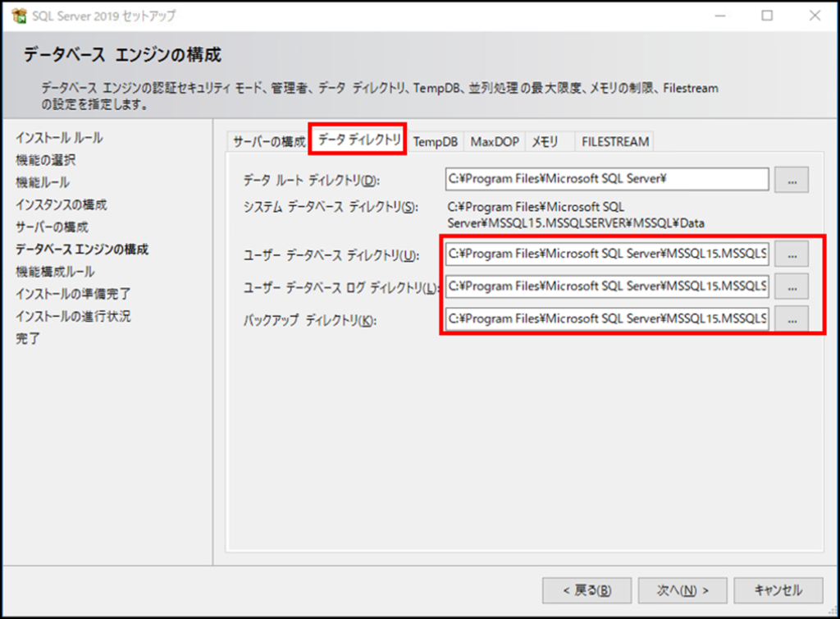This screenshot has height=619, width=840.
Task: Open the MaxDOP tab
Action: tap(495, 142)
